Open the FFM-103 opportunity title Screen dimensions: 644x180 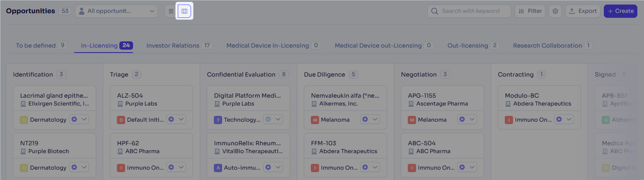324,143
